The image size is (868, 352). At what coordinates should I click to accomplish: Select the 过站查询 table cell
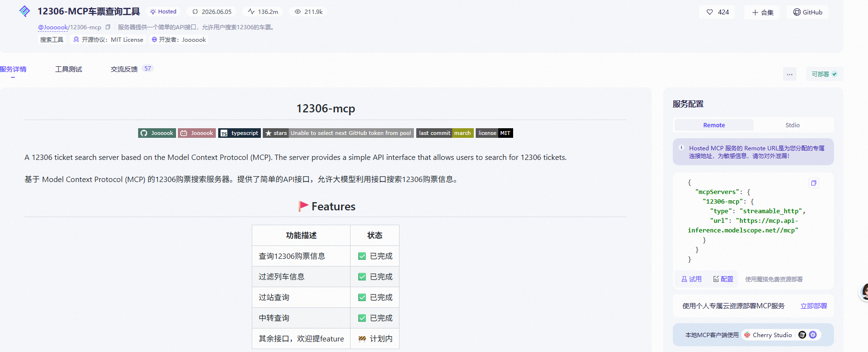301,297
